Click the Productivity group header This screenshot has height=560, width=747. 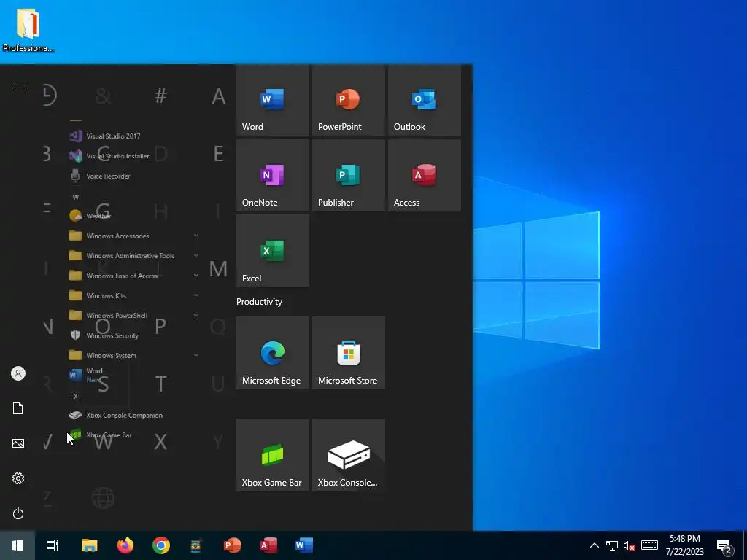(x=259, y=302)
